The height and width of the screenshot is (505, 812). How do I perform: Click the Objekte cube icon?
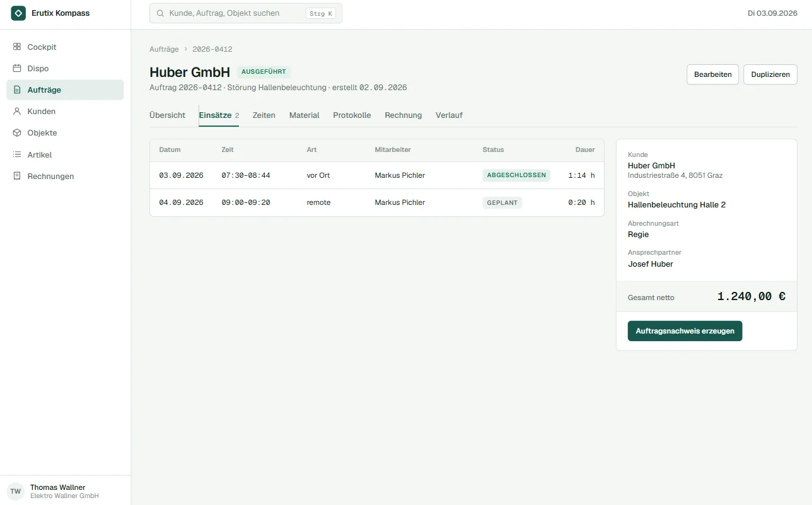click(x=17, y=132)
